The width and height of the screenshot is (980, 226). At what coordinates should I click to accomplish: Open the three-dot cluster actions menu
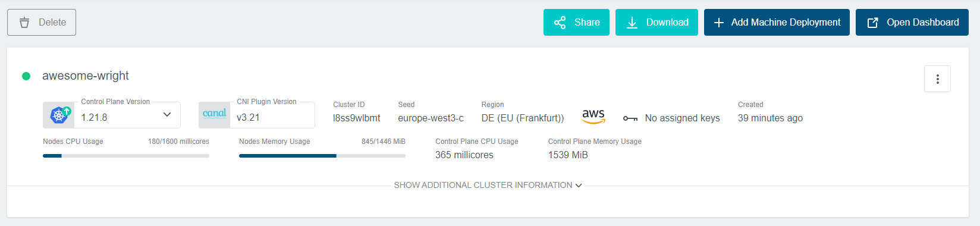coord(937,79)
